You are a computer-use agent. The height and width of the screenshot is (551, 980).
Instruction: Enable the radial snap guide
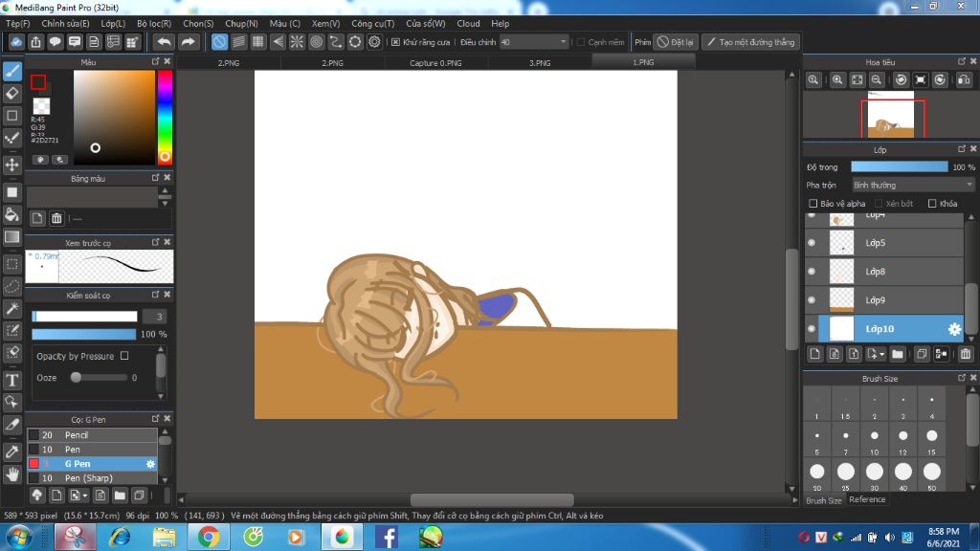coord(297,42)
